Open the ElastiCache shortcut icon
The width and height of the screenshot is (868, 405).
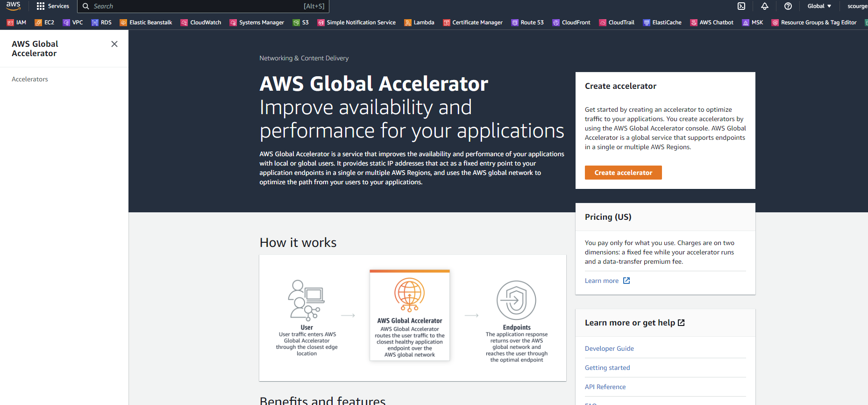point(647,22)
